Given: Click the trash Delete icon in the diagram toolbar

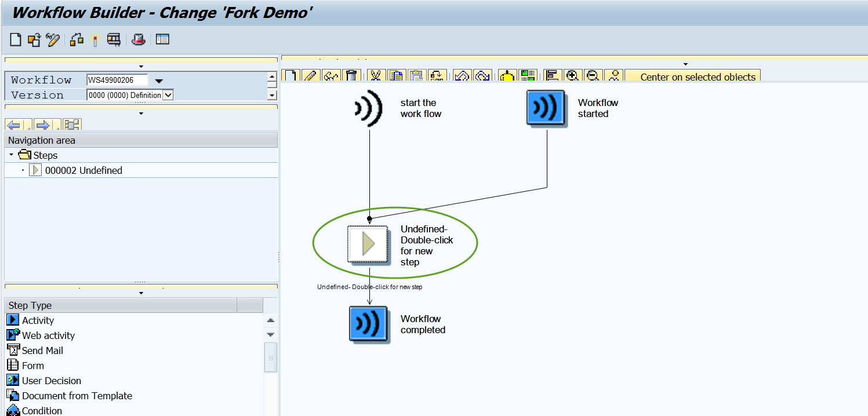Looking at the screenshot, I should point(352,75).
